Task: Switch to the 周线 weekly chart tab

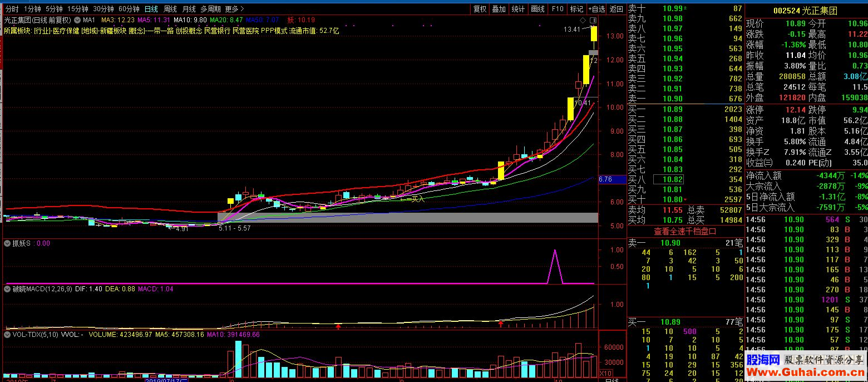Action: 170,9
